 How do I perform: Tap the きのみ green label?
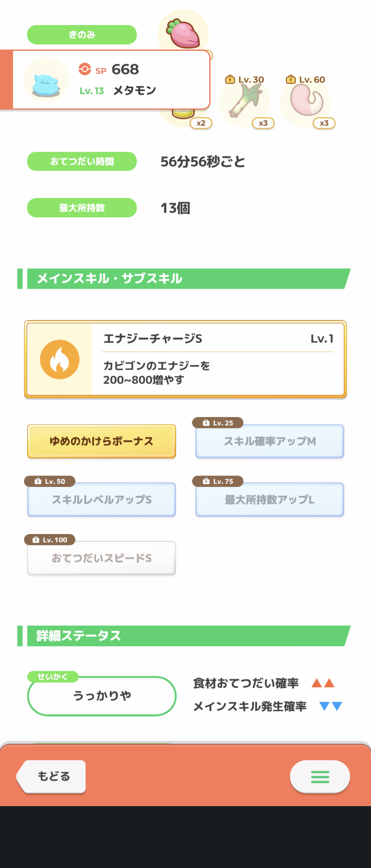[82, 35]
